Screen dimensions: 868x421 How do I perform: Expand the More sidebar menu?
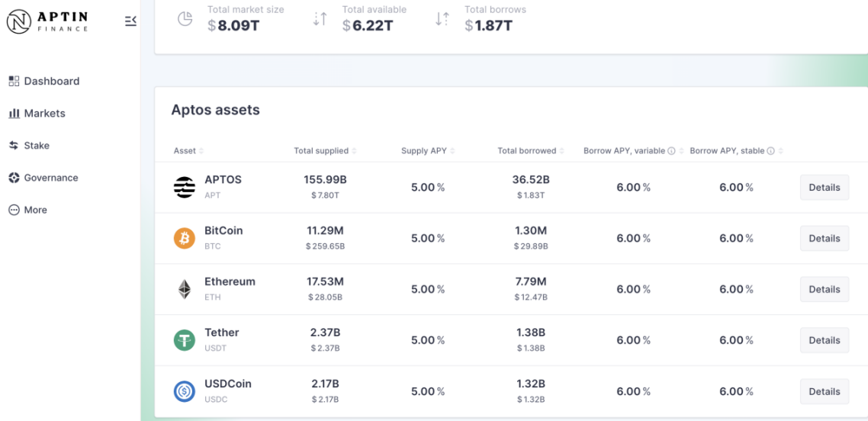[28, 210]
